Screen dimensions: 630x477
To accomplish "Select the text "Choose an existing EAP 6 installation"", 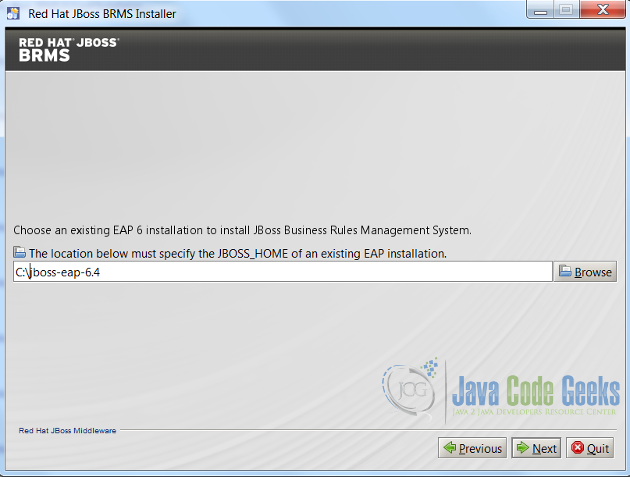I will pos(108,230).
